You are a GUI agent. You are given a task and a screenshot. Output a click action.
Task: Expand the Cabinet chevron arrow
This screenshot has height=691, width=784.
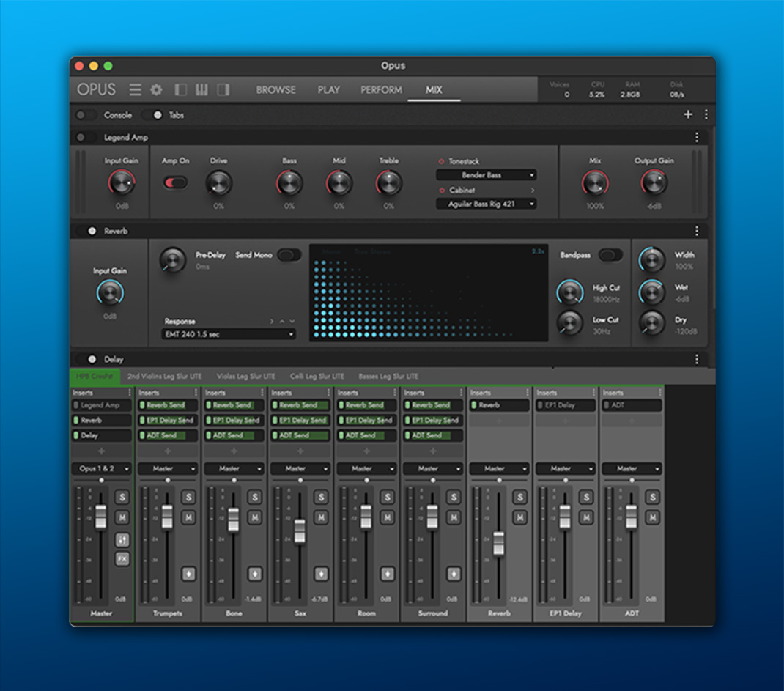point(533,190)
